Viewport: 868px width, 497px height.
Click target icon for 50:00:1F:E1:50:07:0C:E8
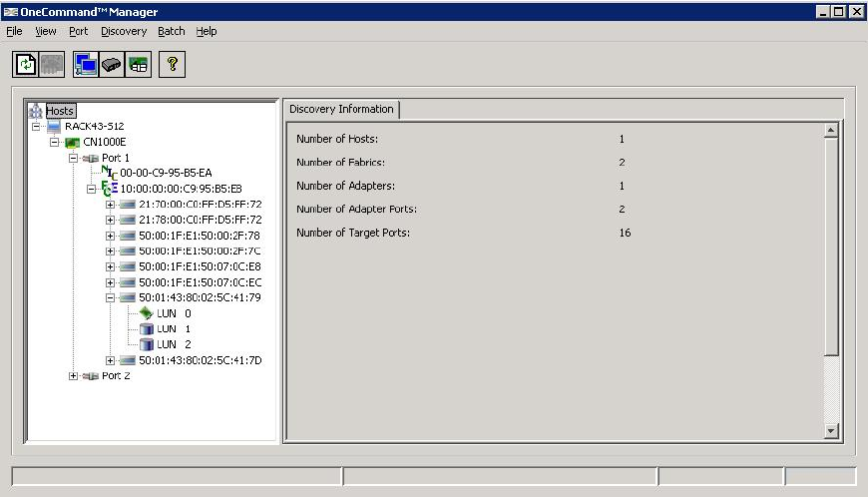coord(128,266)
